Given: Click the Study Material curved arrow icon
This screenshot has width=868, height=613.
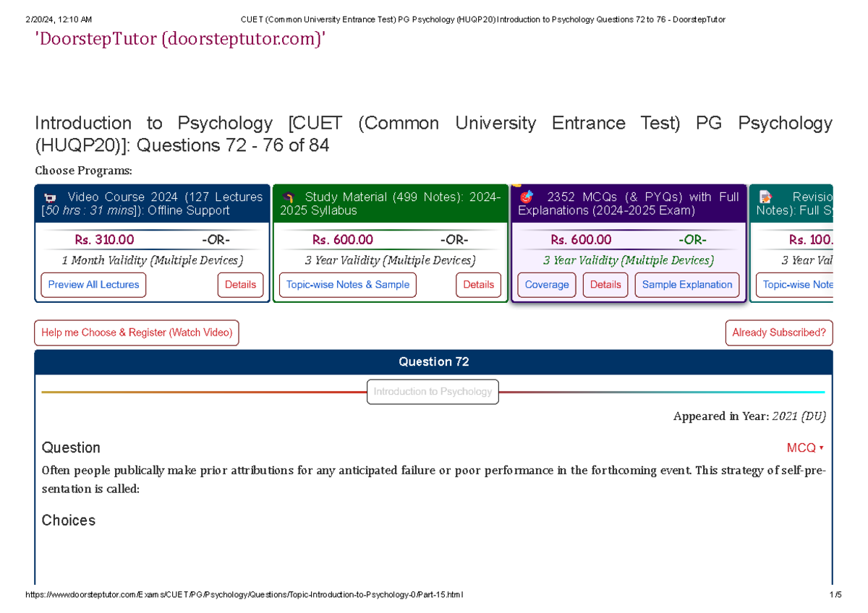Looking at the screenshot, I should click(x=290, y=197).
